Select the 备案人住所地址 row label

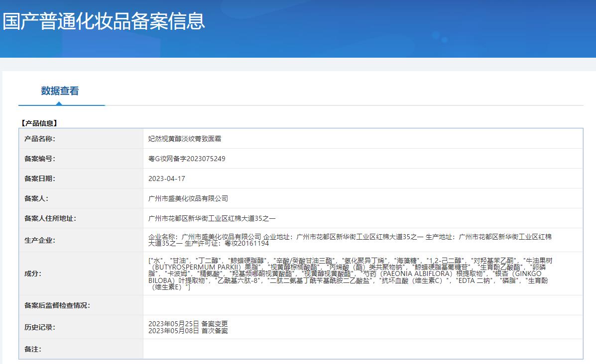[50, 218]
